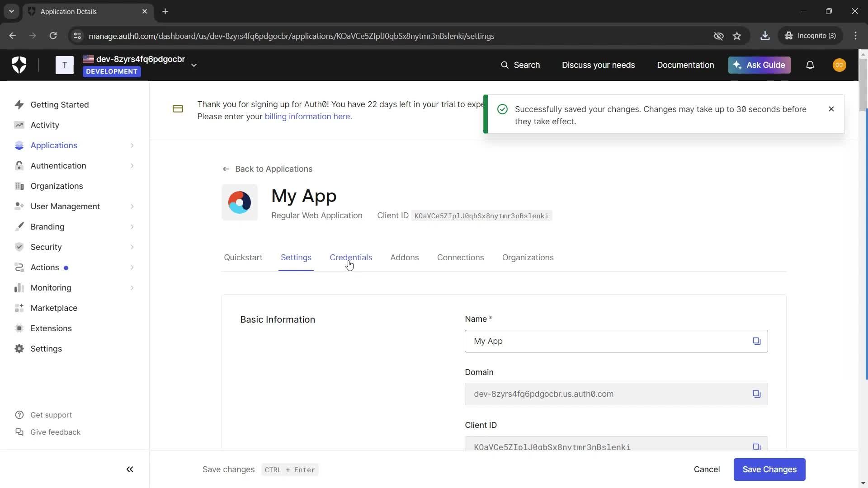
Task: Expand the Applications submenu chevron
Action: coord(132,145)
